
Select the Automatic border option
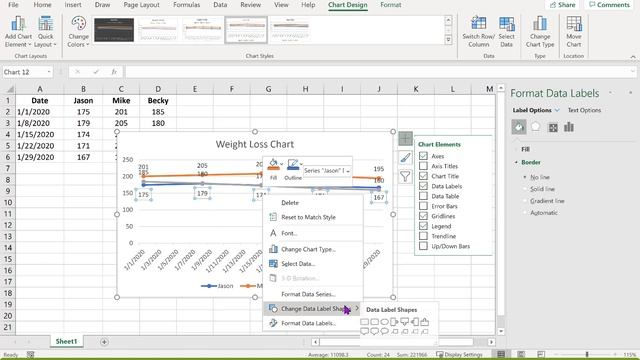pyautogui.click(x=525, y=213)
